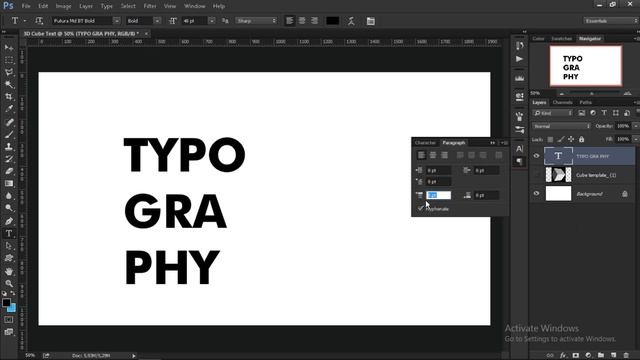Toggle the Character and Paragraph panels button
This screenshot has width=640, height=360.
point(371,21)
